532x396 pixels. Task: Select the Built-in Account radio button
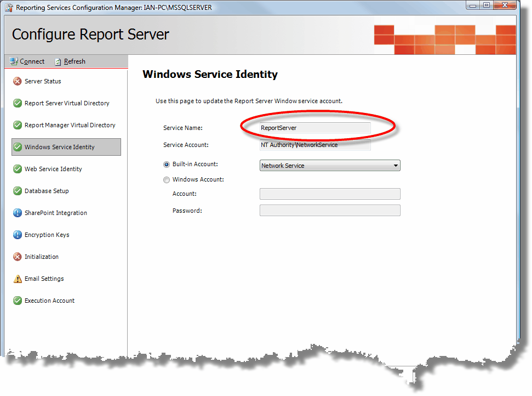[x=166, y=165]
